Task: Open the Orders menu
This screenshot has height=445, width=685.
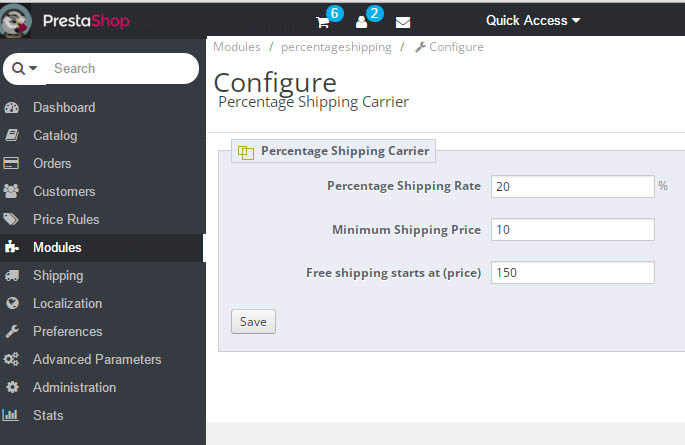Action: [x=52, y=163]
